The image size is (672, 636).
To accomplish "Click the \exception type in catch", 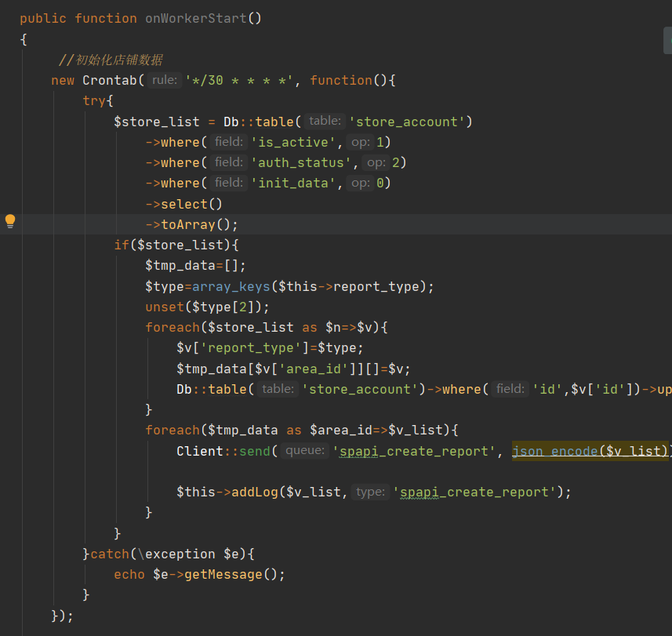I will click(x=176, y=554).
